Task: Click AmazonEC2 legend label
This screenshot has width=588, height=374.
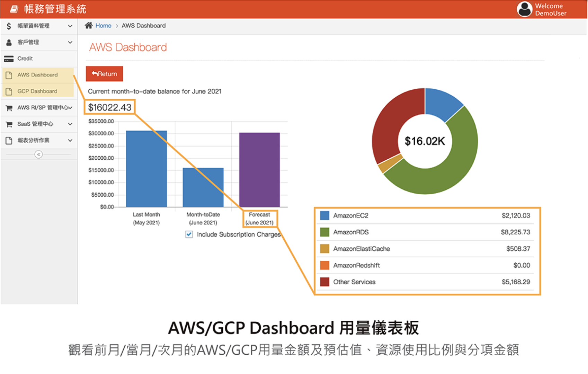Action: click(351, 215)
